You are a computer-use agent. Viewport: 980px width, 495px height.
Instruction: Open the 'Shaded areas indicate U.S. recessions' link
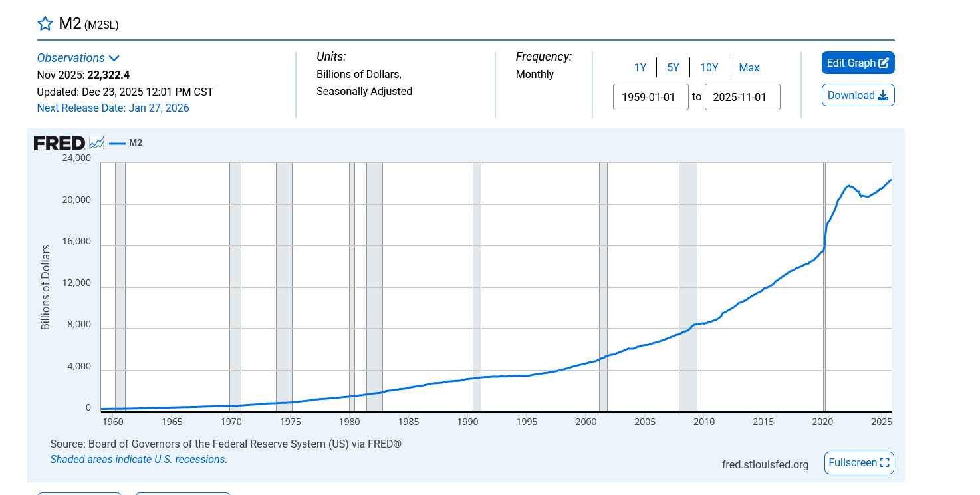[138, 459]
